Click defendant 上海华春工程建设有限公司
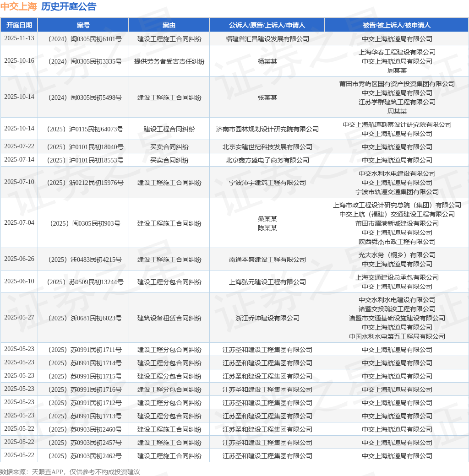Image resolution: width=469 pixels, height=476 pixels. click(x=397, y=52)
